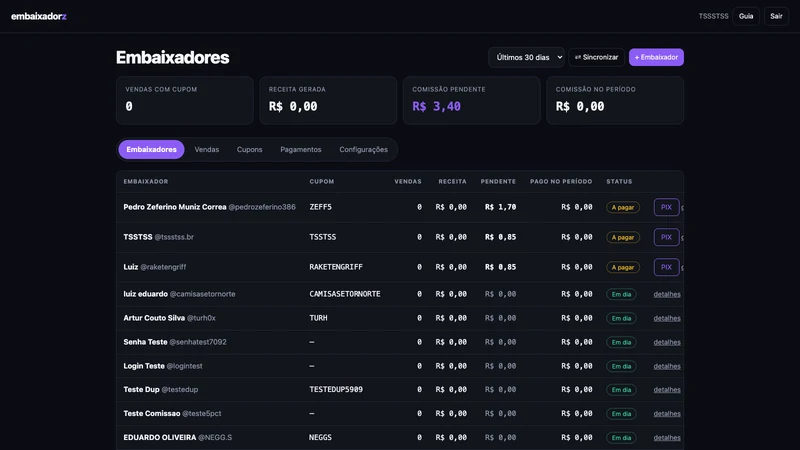Click the A pagar badge for Luiz
The width and height of the screenshot is (800, 450).
click(622, 267)
